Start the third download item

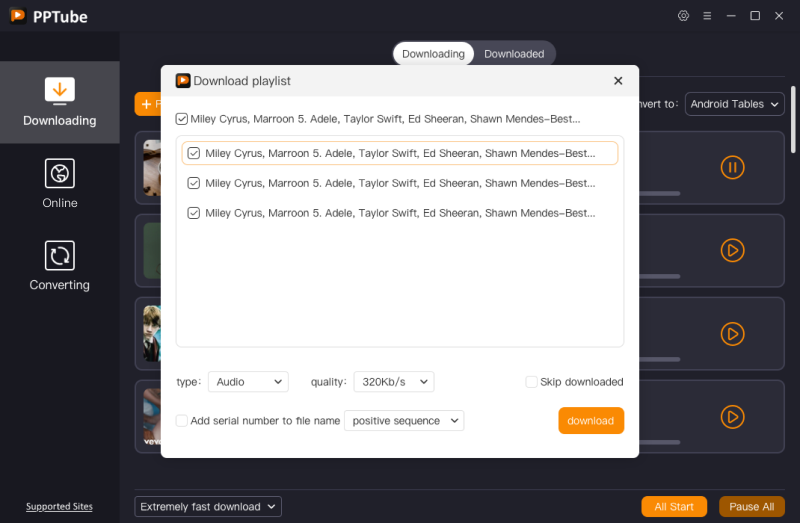732,334
